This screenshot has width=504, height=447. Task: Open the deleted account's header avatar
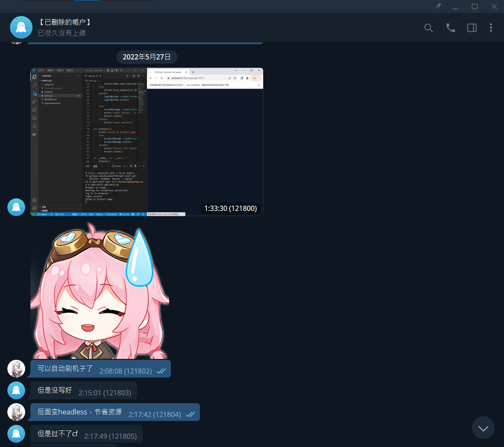[x=21, y=27]
